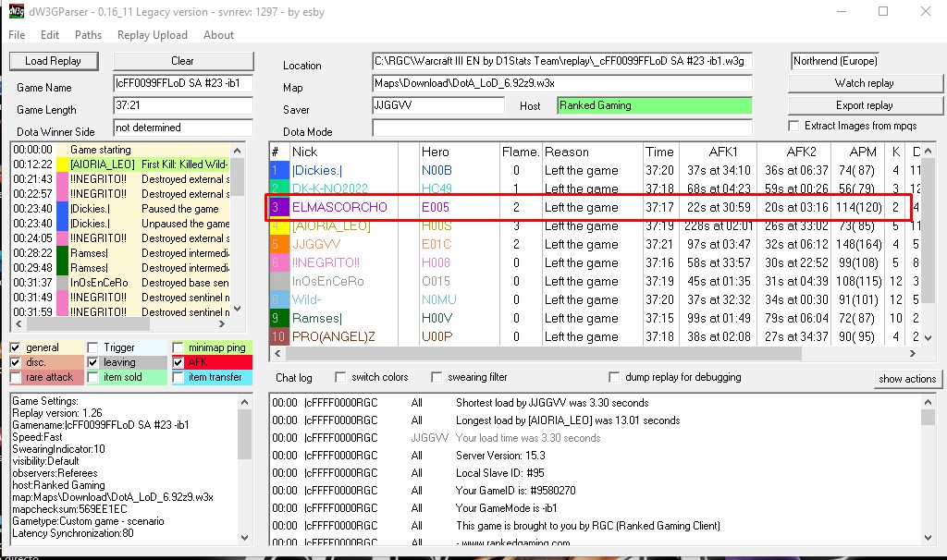Uncheck the disc. filter checkbox
This screenshot has height=560, width=947.
click(16, 362)
